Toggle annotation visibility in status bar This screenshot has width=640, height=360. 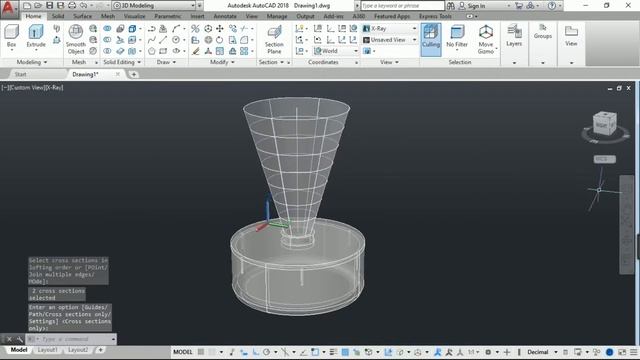(438, 352)
